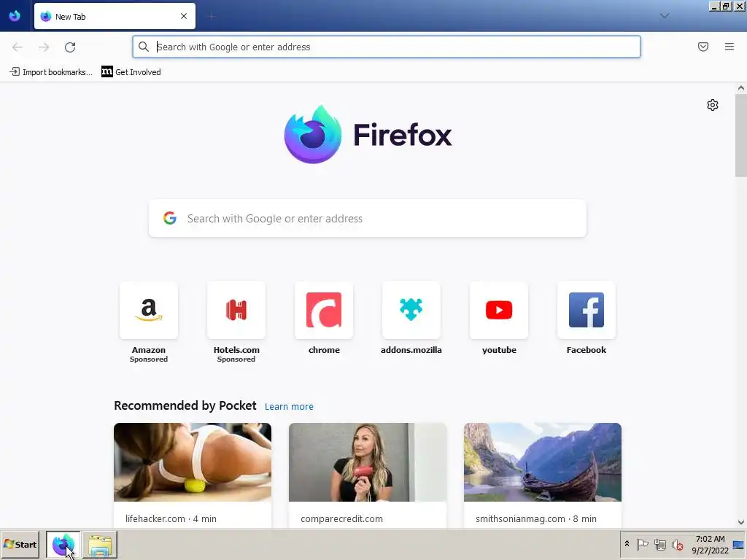Open the muted volume tray icon
Viewport: 747px width, 560px height.
(x=677, y=544)
